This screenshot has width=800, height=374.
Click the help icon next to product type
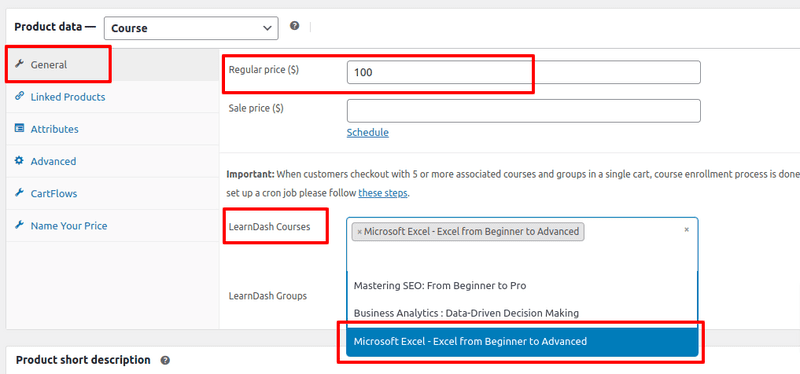pos(294,26)
